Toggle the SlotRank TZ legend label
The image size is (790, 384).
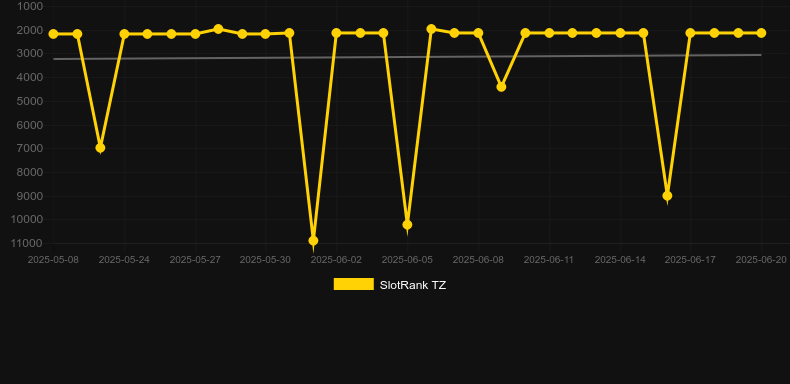[x=413, y=285]
